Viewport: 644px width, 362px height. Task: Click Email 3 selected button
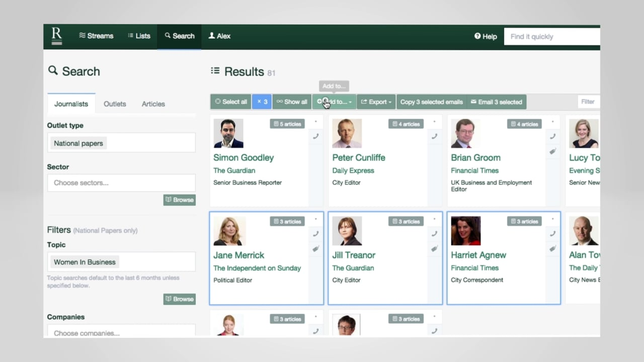click(497, 102)
